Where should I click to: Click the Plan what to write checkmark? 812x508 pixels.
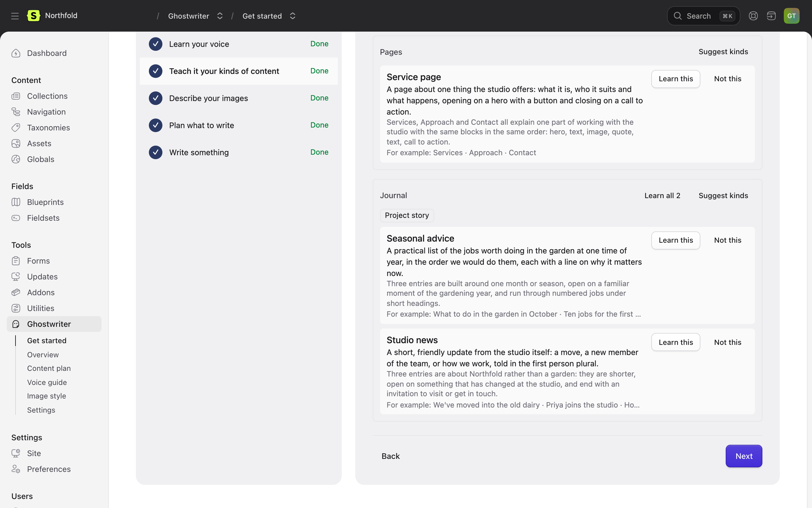[x=155, y=125]
